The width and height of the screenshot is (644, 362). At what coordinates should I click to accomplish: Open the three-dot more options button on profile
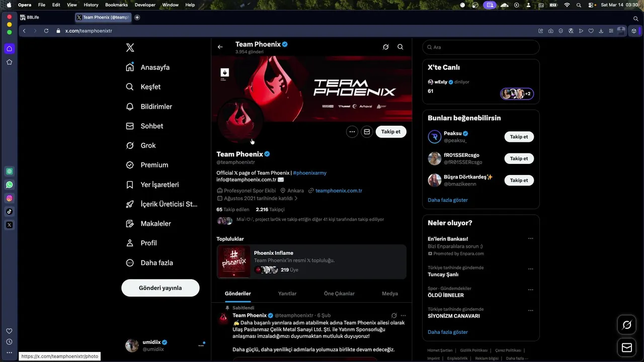tap(352, 132)
